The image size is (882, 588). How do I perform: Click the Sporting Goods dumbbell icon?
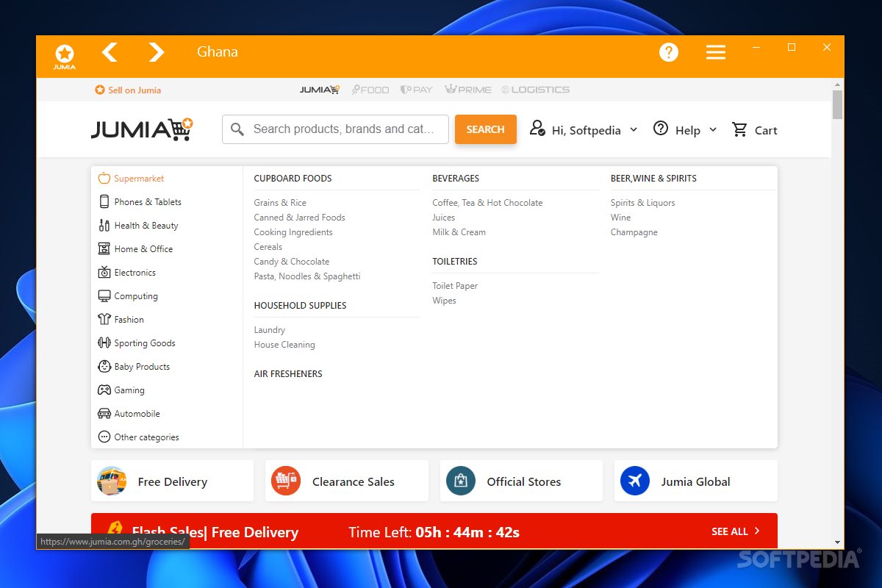pos(104,343)
